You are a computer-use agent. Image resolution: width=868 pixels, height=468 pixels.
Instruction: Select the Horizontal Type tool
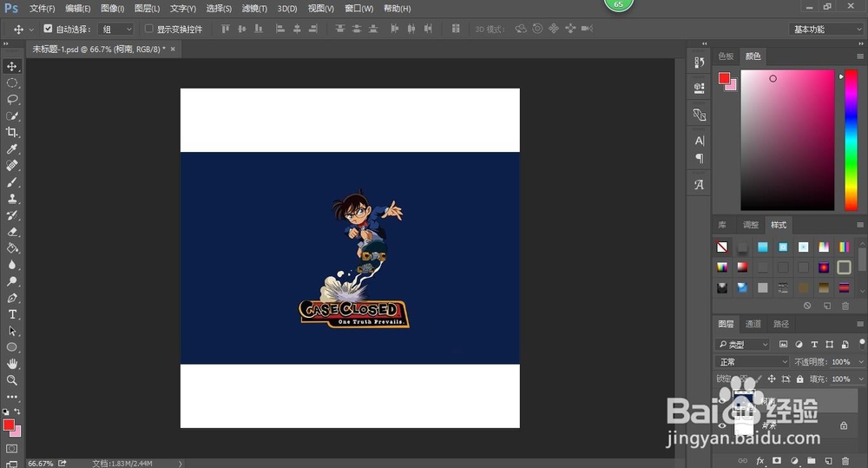[11, 314]
